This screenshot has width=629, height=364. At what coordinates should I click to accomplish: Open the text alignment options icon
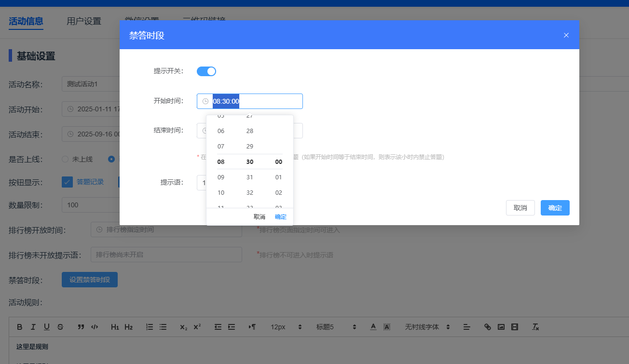(466, 327)
